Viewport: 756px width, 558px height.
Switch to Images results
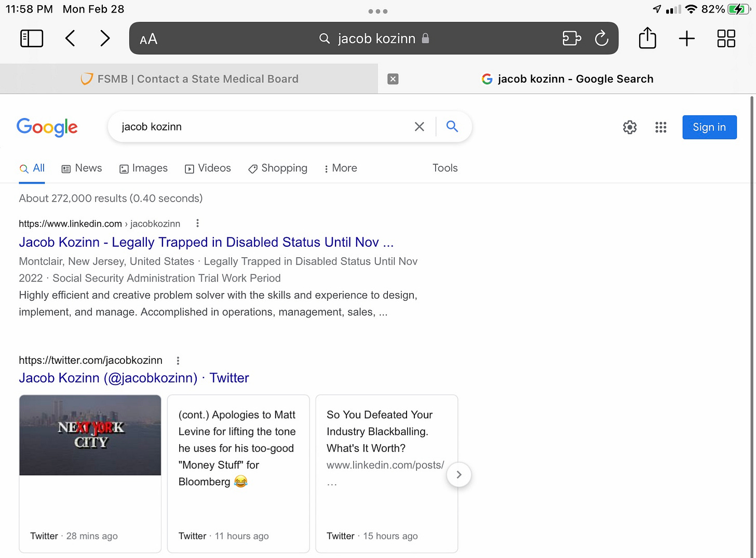(144, 168)
